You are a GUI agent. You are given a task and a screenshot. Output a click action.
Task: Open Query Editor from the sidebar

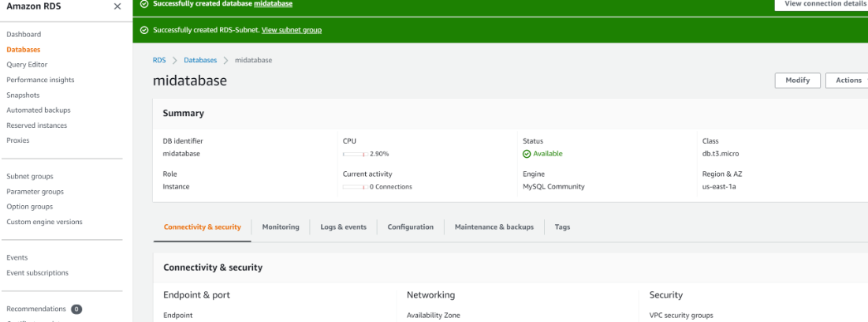point(27,64)
